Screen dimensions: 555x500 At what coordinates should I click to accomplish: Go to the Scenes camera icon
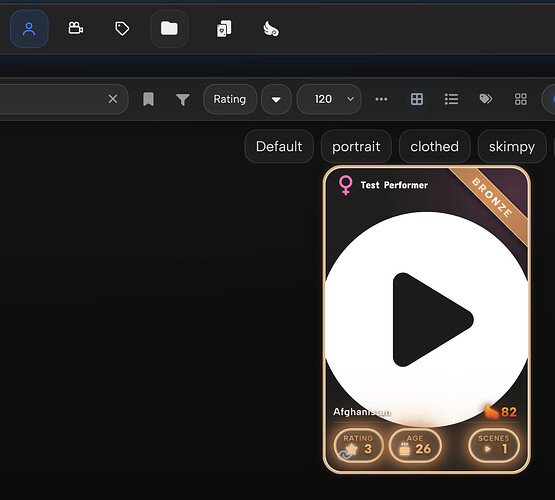click(75, 28)
